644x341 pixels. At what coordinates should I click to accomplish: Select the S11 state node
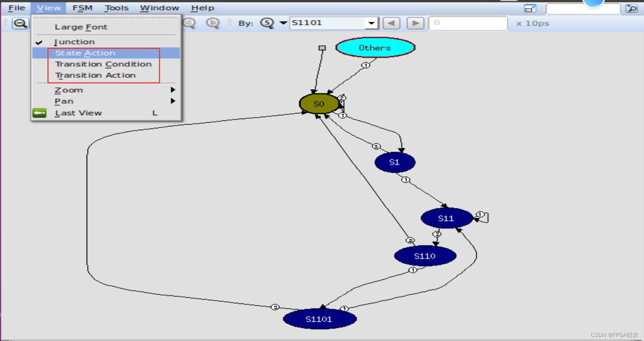tap(447, 218)
